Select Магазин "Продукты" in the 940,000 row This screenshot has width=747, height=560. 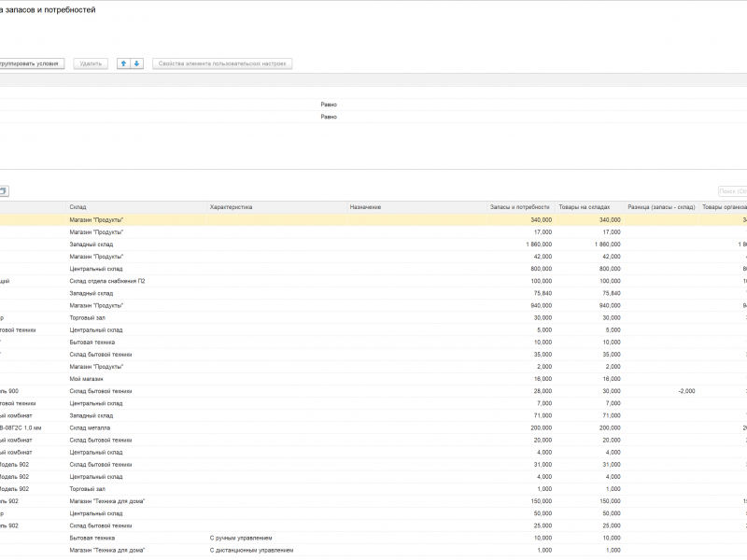click(96, 306)
